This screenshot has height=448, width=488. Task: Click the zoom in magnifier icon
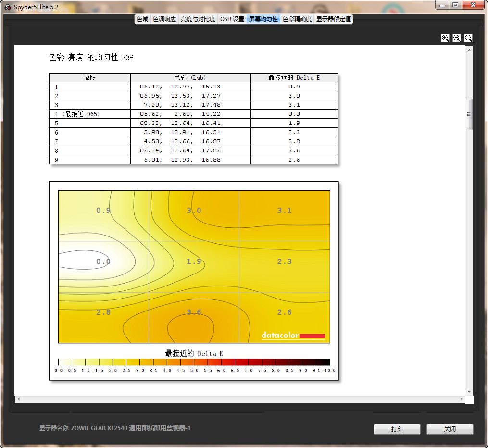coord(445,38)
